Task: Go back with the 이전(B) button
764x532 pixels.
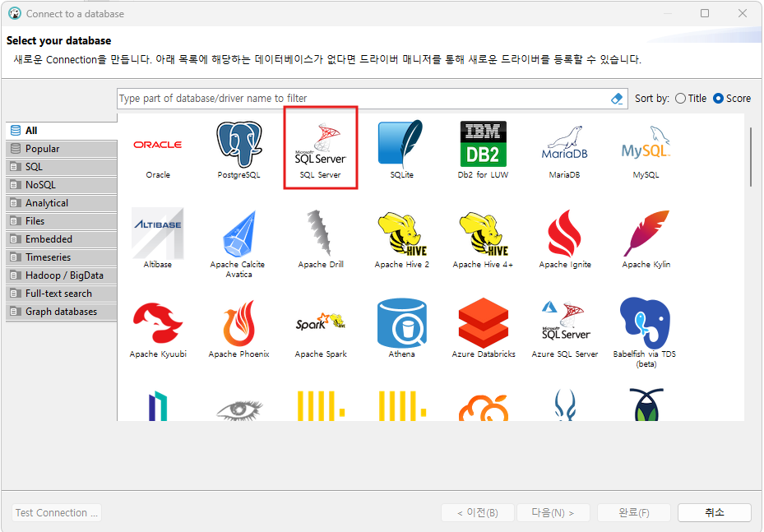Action: (478, 512)
